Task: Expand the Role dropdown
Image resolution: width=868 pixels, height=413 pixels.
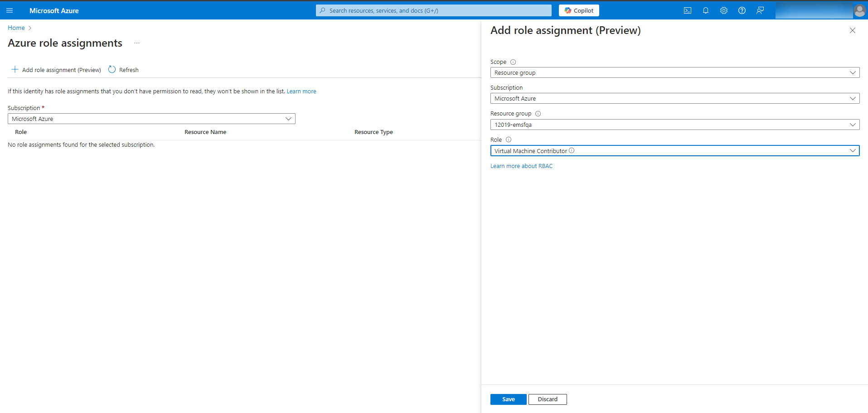Action: pos(675,151)
